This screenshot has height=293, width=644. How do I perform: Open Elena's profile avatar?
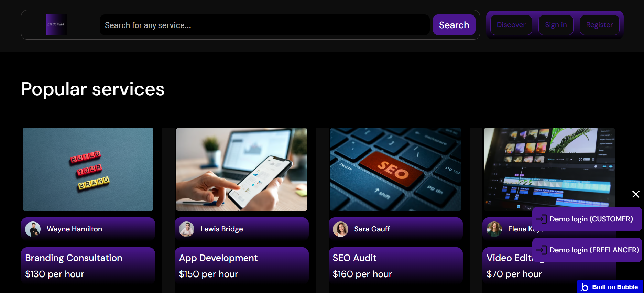494,229
